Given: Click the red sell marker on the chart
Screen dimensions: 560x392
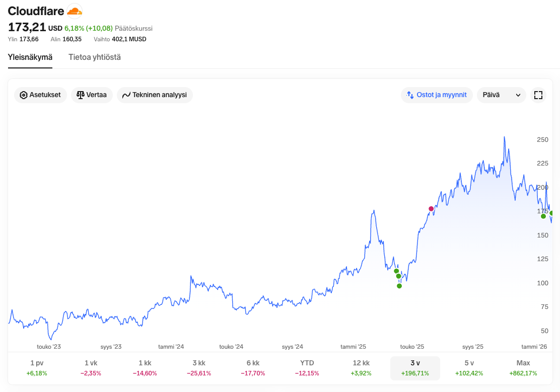Looking at the screenshot, I should [x=431, y=209].
